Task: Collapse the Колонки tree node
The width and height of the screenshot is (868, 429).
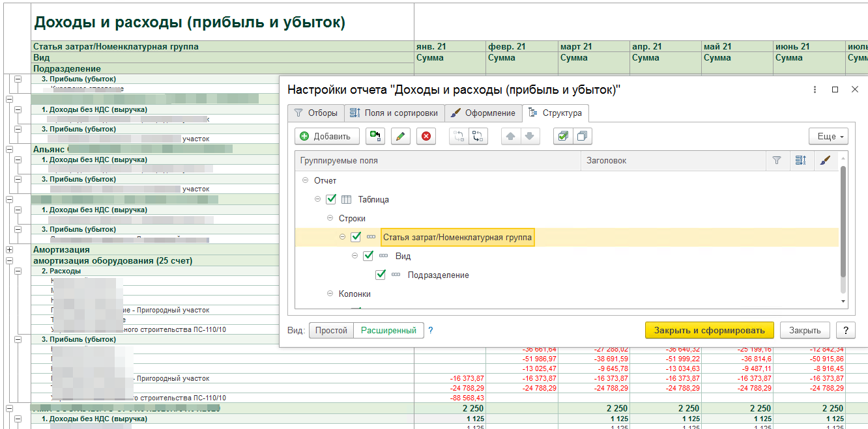Action: (x=330, y=294)
